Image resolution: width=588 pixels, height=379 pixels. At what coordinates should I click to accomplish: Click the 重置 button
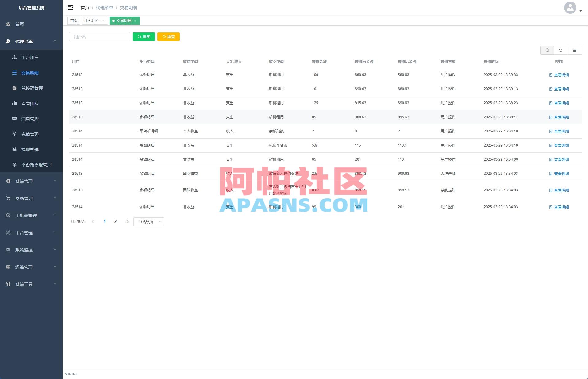point(168,36)
